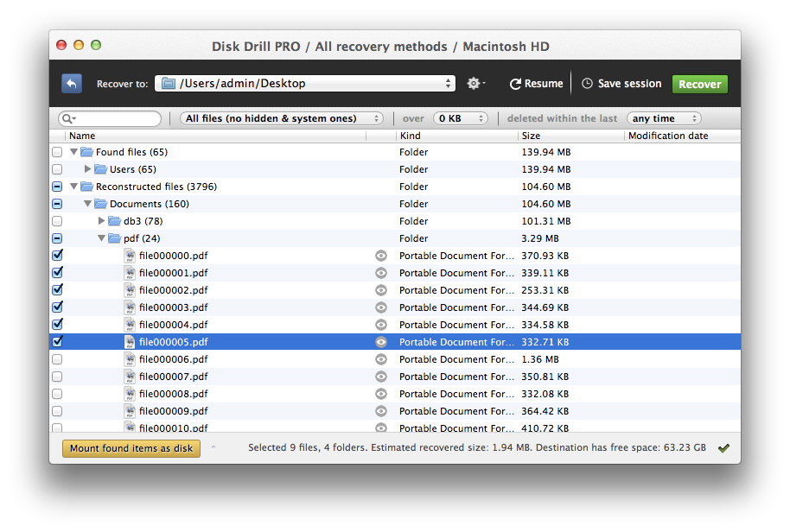This screenshot has width=790, height=532.
Task: Click the PDF file icon of file000003.pdf
Action: tap(130, 307)
